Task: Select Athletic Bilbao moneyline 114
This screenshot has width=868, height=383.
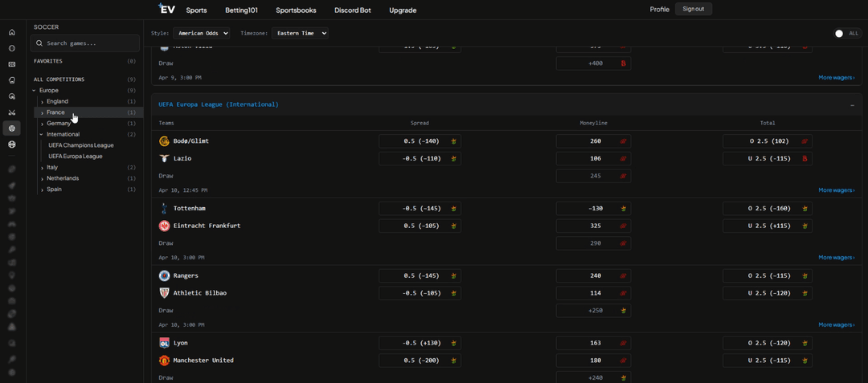Action: tap(593, 293)
